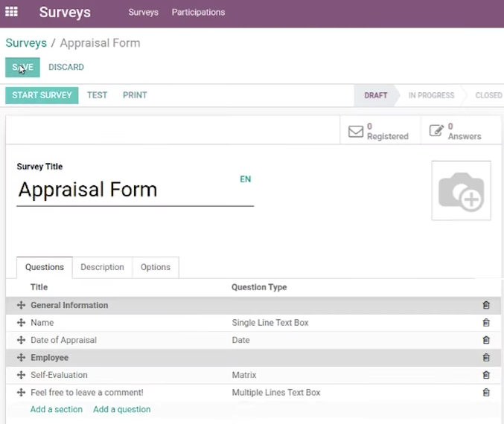Click the EN translation button
Viewport: 504px width, 424px height.
[245, 179]
